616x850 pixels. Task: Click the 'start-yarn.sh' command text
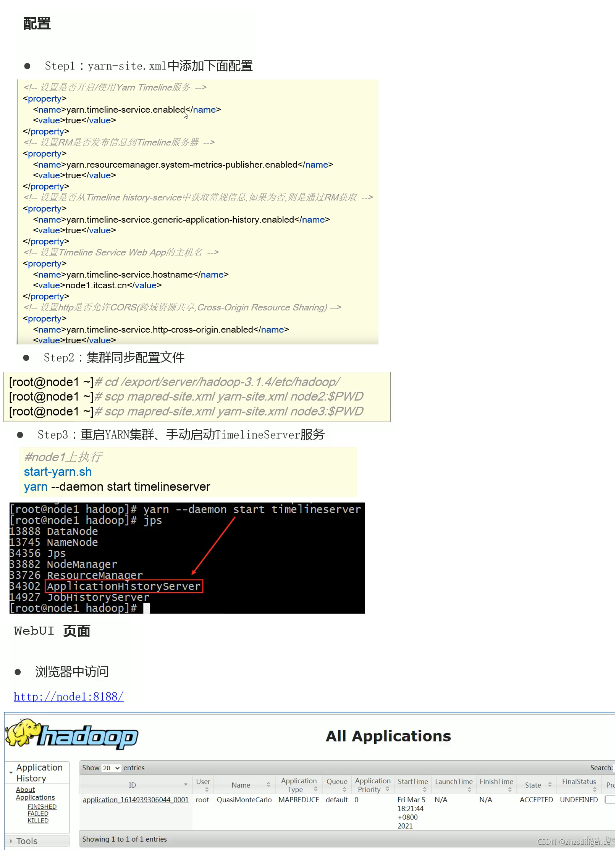pyautogui.click(x=58, y=472)
